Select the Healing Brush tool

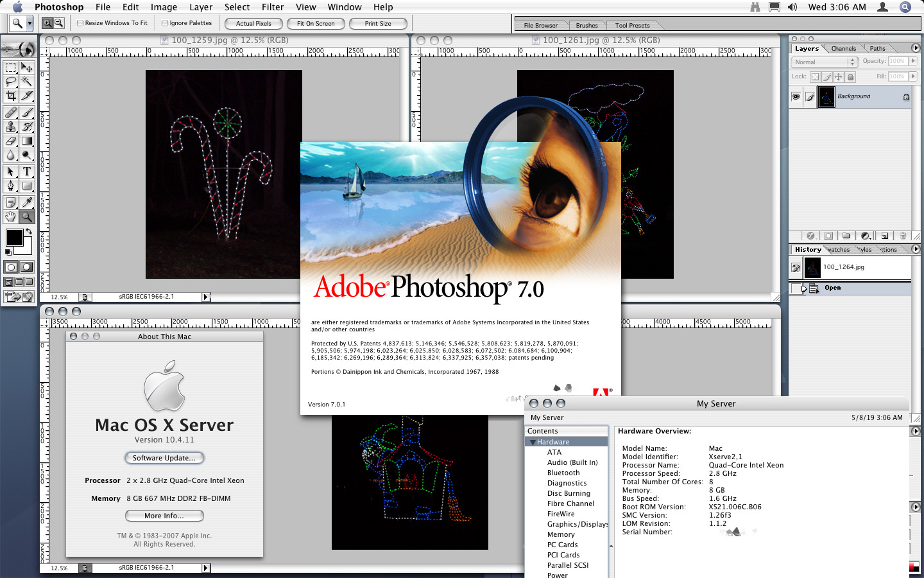pyautogui.click(x=11, y=112)
